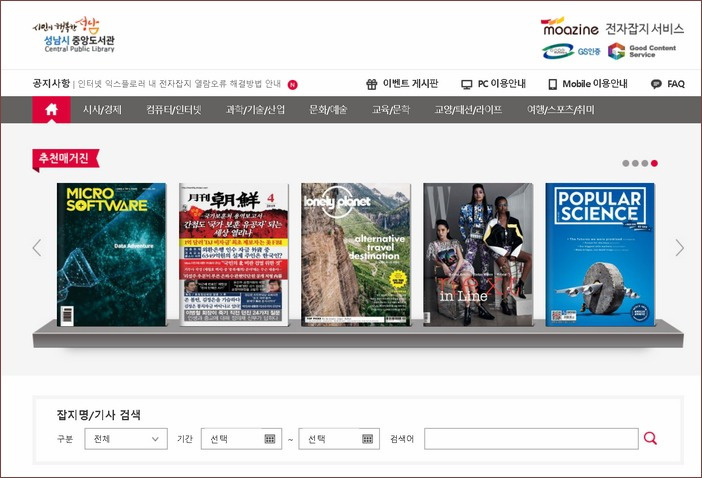Viewport: 702px width, 478px height.
Task: Open start period 선택 date field
Action: click(x=241, y=439)
